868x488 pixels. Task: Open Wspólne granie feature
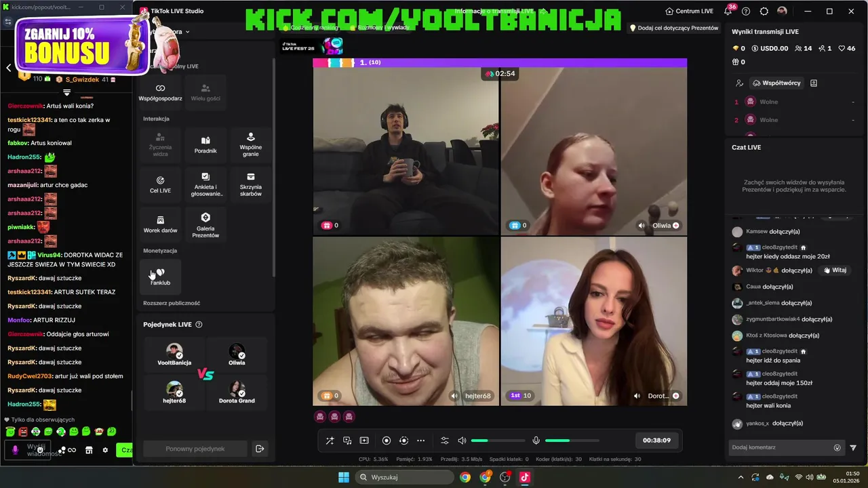(251, 144)
